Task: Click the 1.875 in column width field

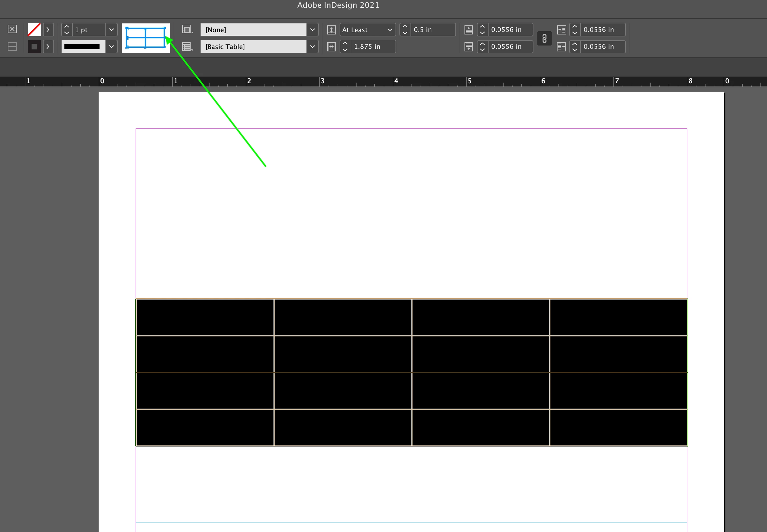Action: tap(373, 47)
